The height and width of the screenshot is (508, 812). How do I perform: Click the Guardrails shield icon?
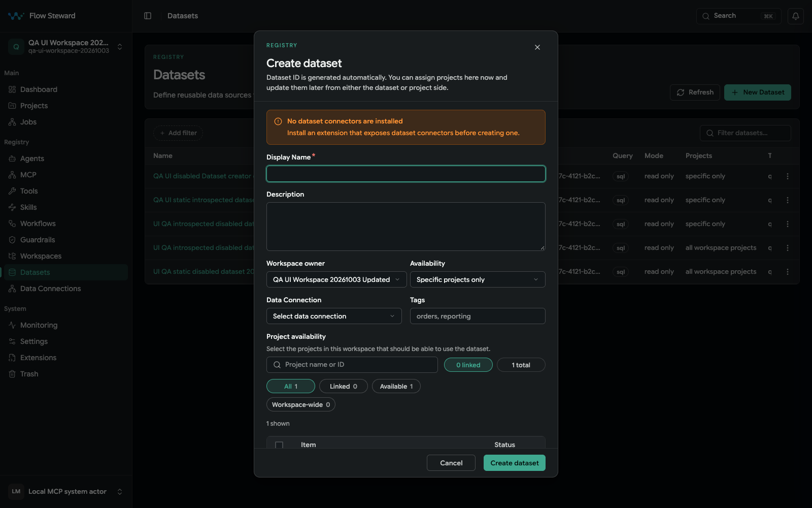[x=12, y=240]
